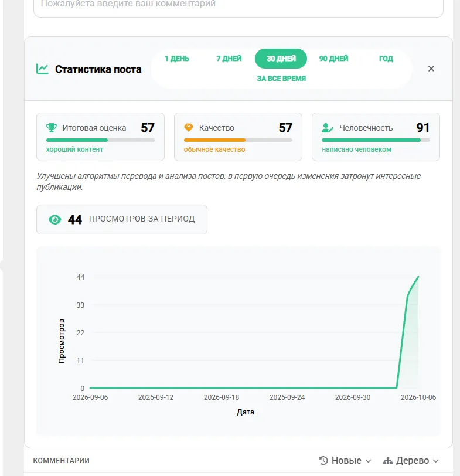
Task: Click the person icon near Человечность
Action: tap(328, 128)
